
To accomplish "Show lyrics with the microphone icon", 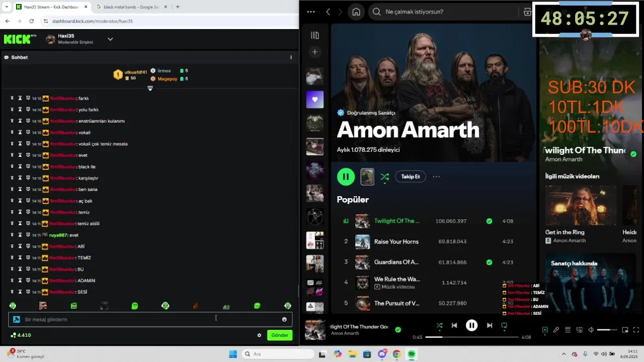I will 556,330.
